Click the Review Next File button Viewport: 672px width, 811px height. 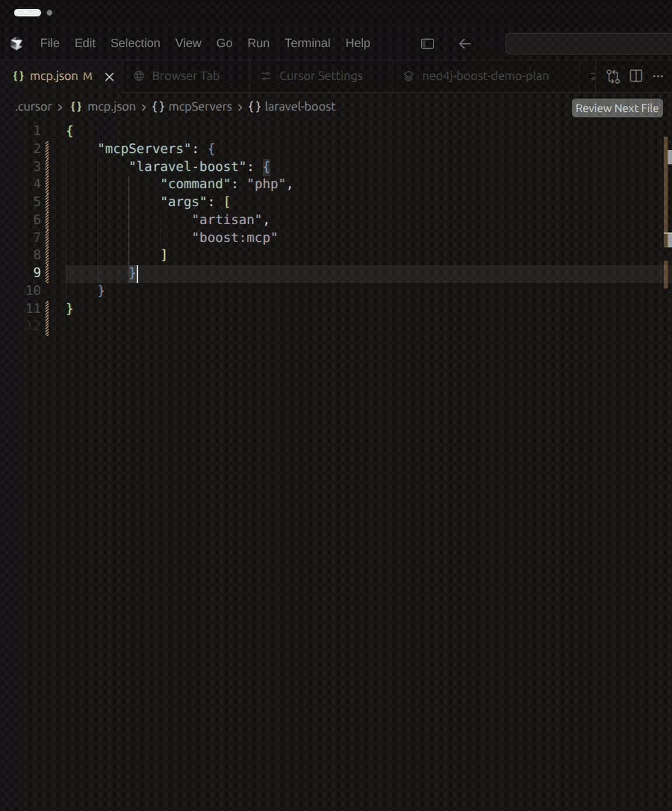617,108
